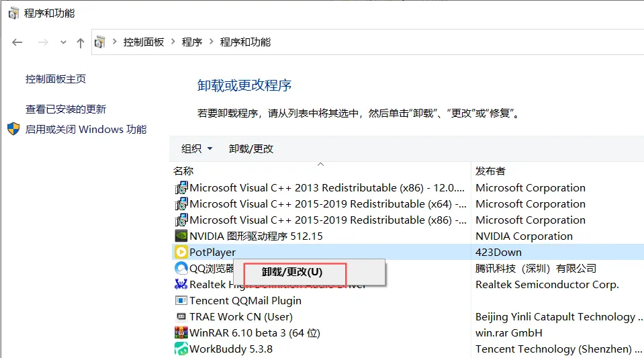Click the WinRAR books icon
This screenshot has width=644, height=358.
181,332
